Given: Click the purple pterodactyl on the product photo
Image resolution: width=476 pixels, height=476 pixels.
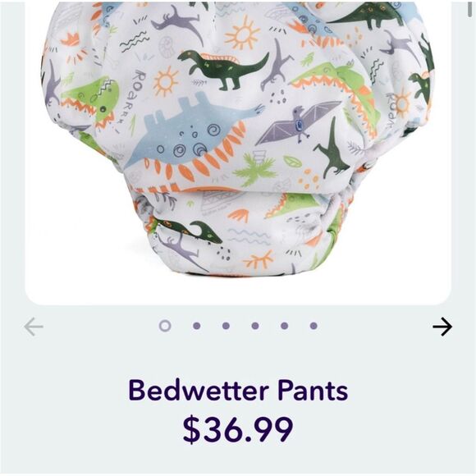Looking at the screenshot, I should click(297, 123).
